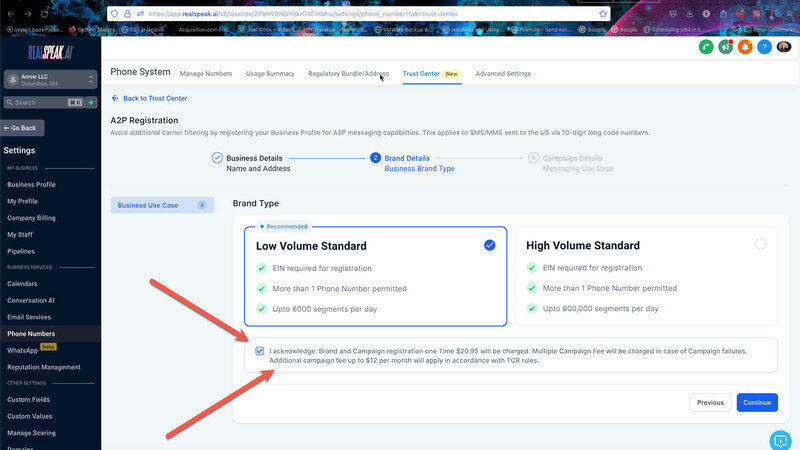Click the Continue button
The image size is (800, 450).
pyautogui.click(x=757, y=402)
